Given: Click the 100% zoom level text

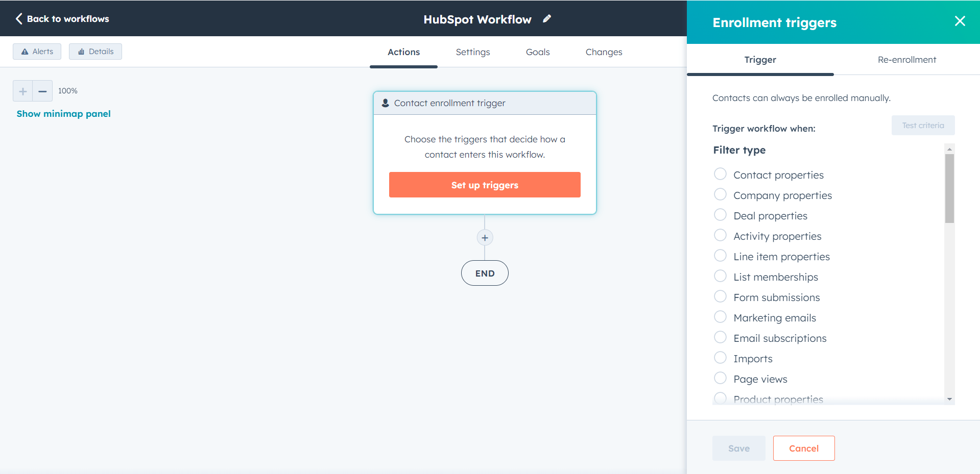Looking at the screenshot, I should [67, 91].
